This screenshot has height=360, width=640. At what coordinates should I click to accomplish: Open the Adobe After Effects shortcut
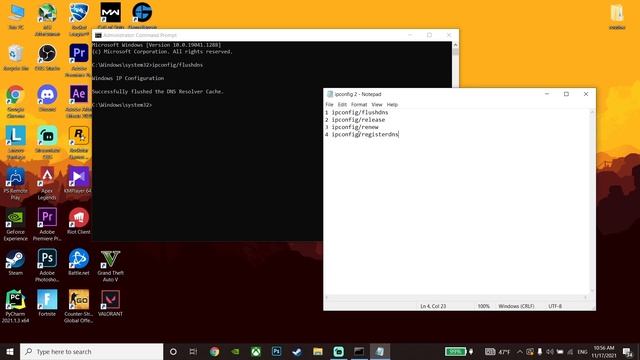pos(79,101)
